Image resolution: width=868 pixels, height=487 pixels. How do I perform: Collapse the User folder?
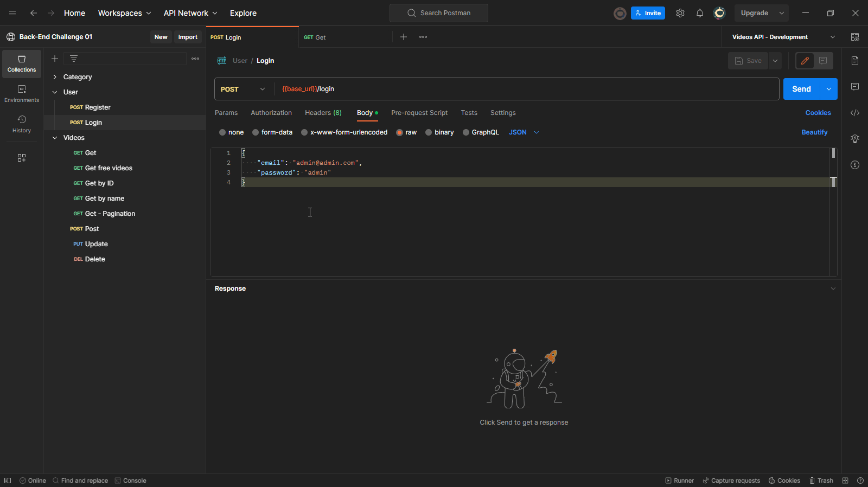point(55,92)
